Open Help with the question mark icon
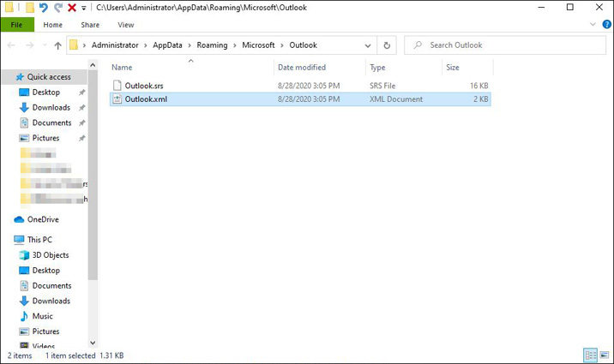The height and width of the screenshot is (364, 614). [x=606, y=24]
